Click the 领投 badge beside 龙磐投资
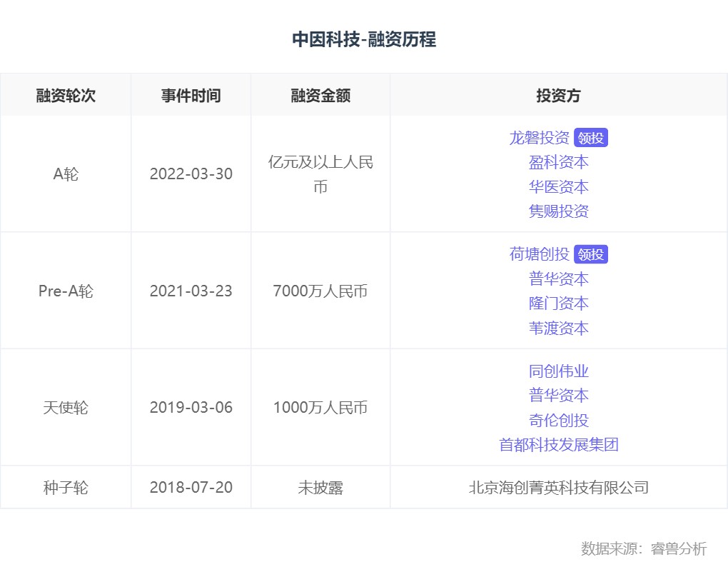 click(590, 139)
